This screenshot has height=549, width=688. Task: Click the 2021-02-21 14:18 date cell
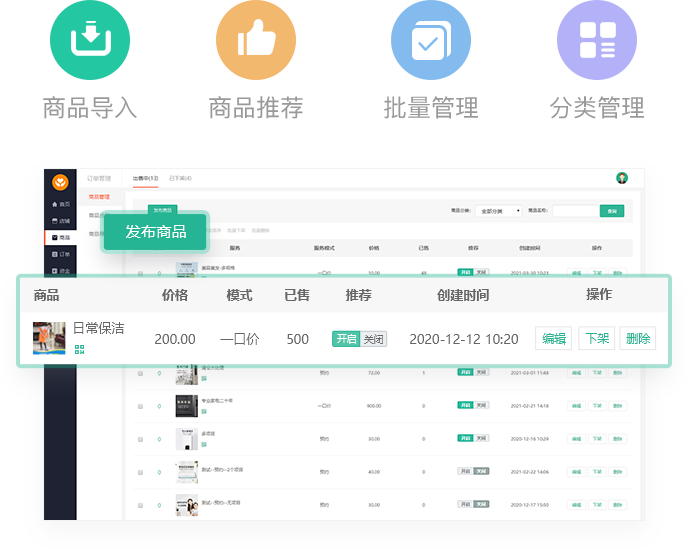click(x=530, y=406)
